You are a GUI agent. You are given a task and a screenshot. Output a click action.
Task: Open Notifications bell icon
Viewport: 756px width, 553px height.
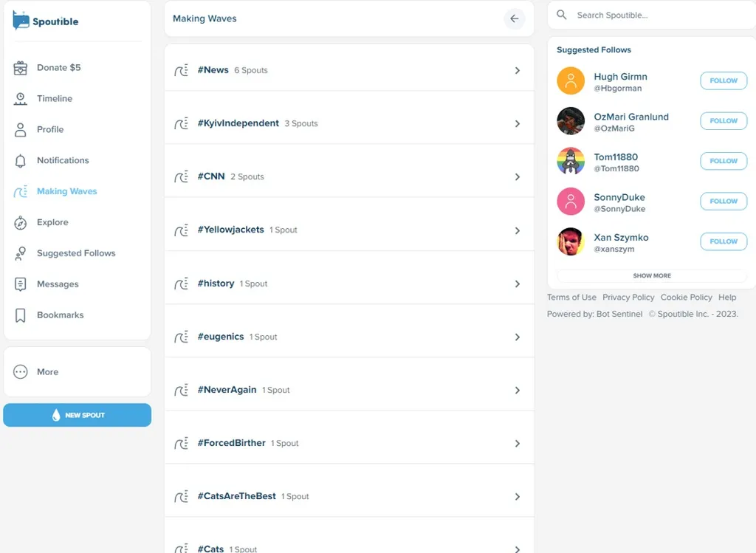(20, 160)
